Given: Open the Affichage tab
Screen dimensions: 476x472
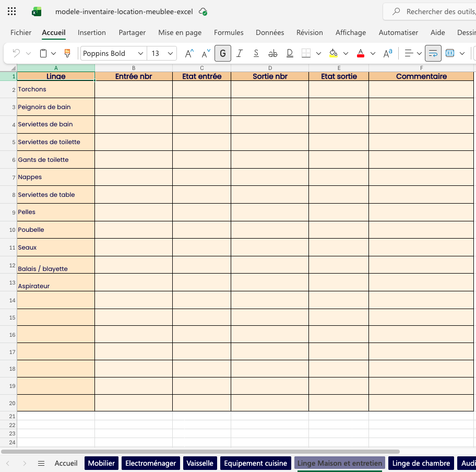Looking at the screenshot, I should click(x=351, y=32).
